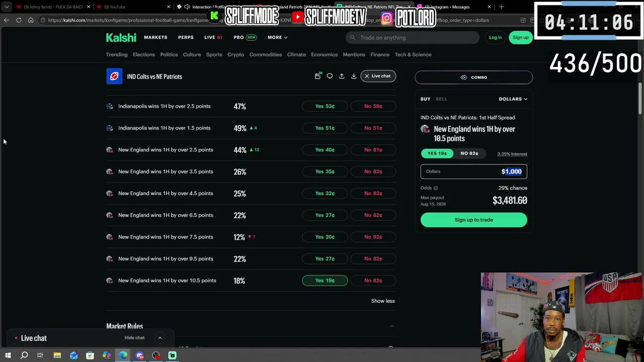
Task: Open File Explorer from the taskbar
Action: pos(57,355)
